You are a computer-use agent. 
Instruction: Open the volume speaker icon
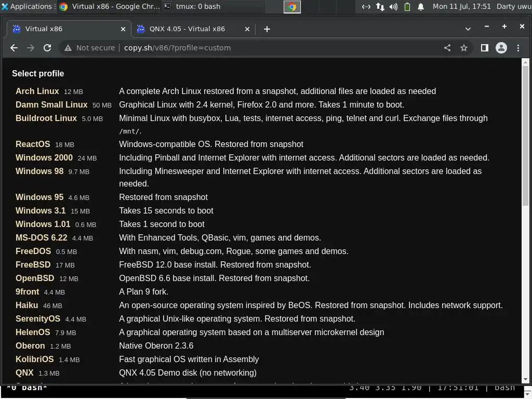pyautogui.click(x=394, y=6)
